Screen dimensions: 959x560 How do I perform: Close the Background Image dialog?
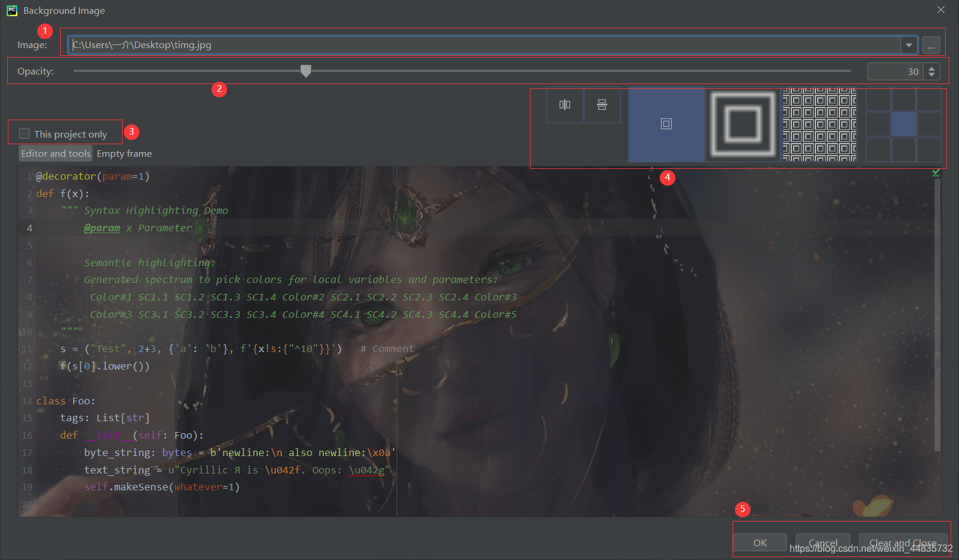click(x=941, y=10)
